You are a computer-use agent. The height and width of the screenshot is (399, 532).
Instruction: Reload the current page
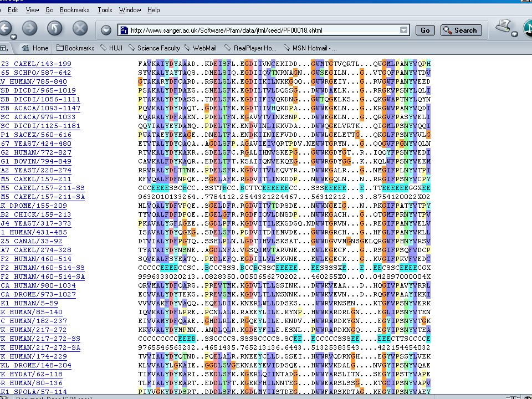coord(55,28)
